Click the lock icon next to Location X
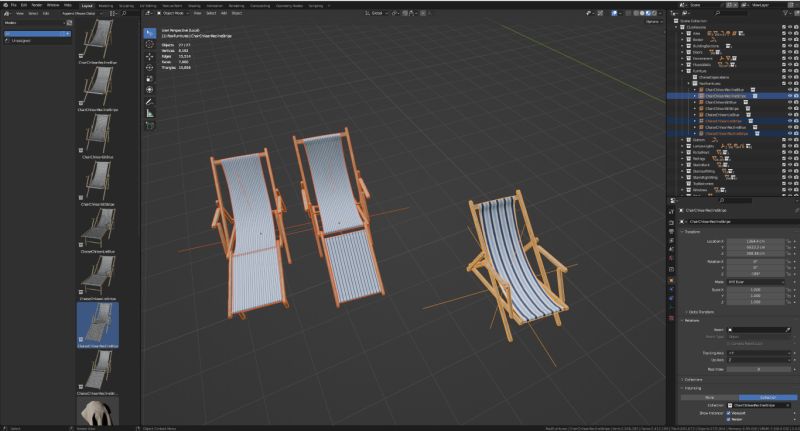This screenshot has width=800, height=431. coord(789,241)
